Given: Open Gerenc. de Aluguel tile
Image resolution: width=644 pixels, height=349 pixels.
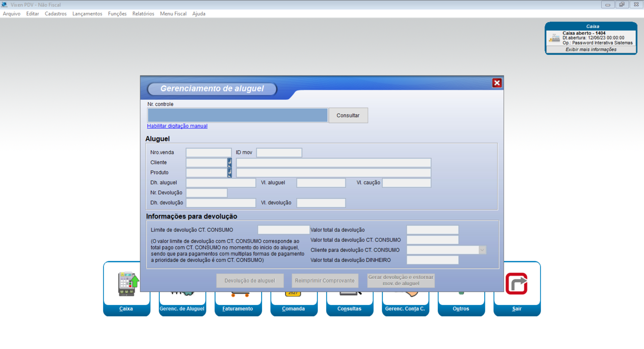Looking at the screenshot, I should 182,308.
